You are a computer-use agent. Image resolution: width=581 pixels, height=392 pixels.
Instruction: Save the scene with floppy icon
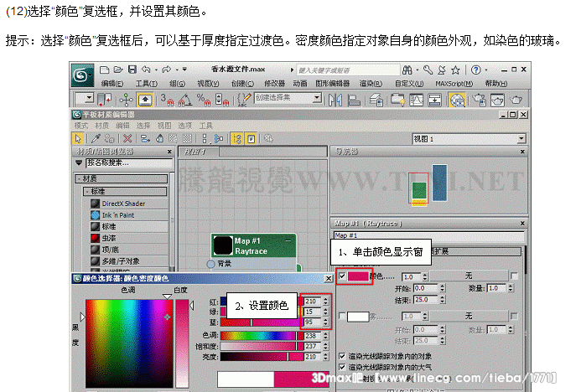tap(132, 70)
